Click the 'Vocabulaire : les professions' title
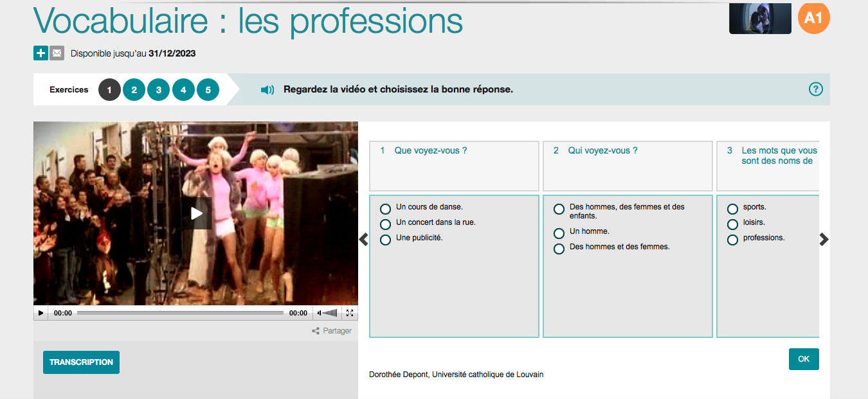 248,21
